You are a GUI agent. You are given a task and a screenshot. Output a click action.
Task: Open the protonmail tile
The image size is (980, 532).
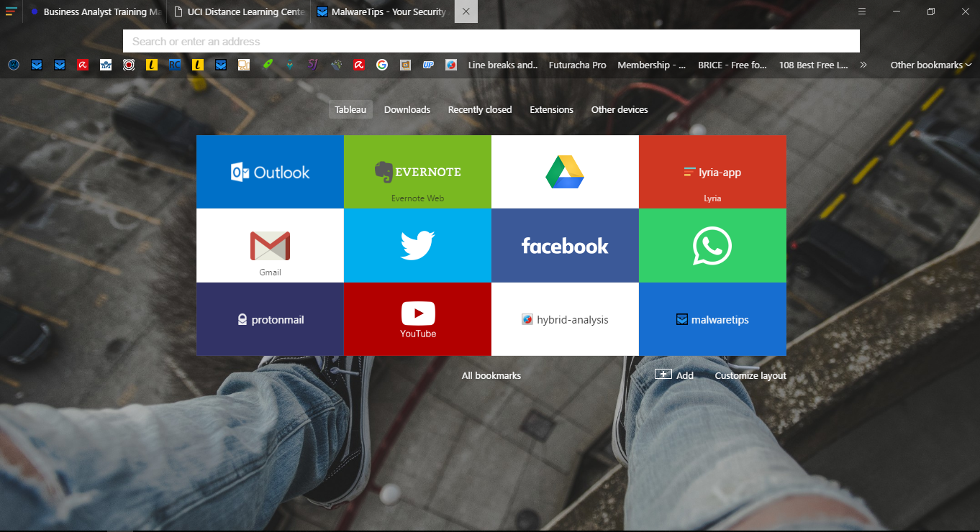270,319
